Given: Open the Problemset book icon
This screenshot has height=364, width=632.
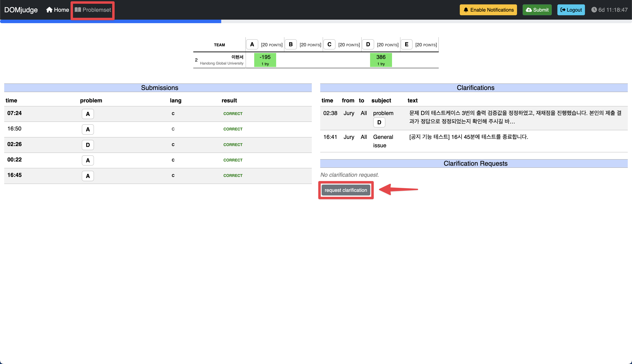Looking at the screenshot, I should (x=78, y=10).
